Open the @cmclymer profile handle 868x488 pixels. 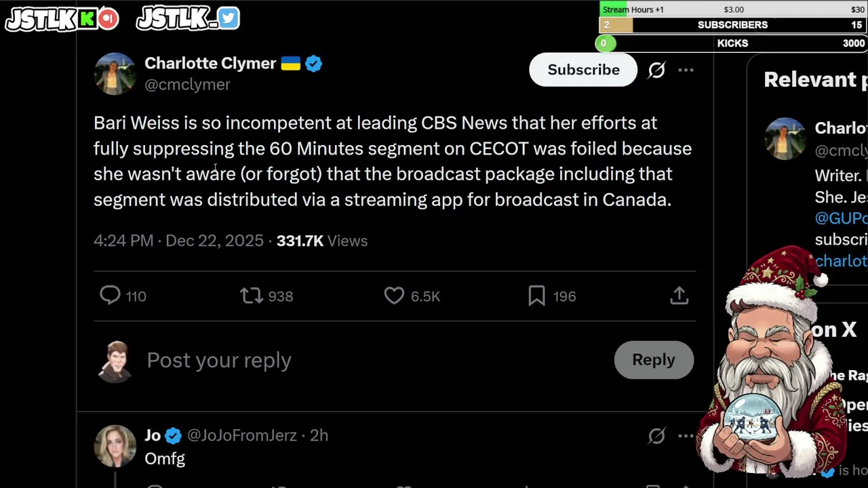point(187,85)
